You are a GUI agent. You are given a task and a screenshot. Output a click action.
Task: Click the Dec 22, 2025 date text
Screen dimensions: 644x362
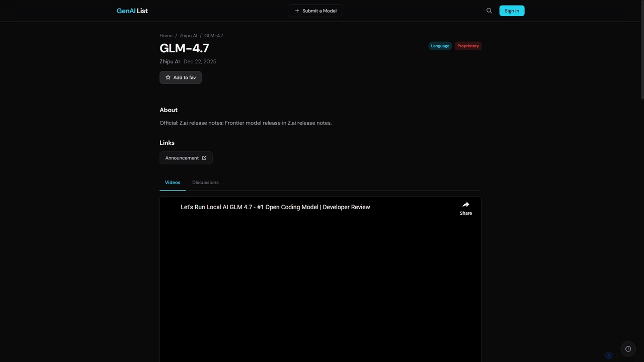pos(200,61)
